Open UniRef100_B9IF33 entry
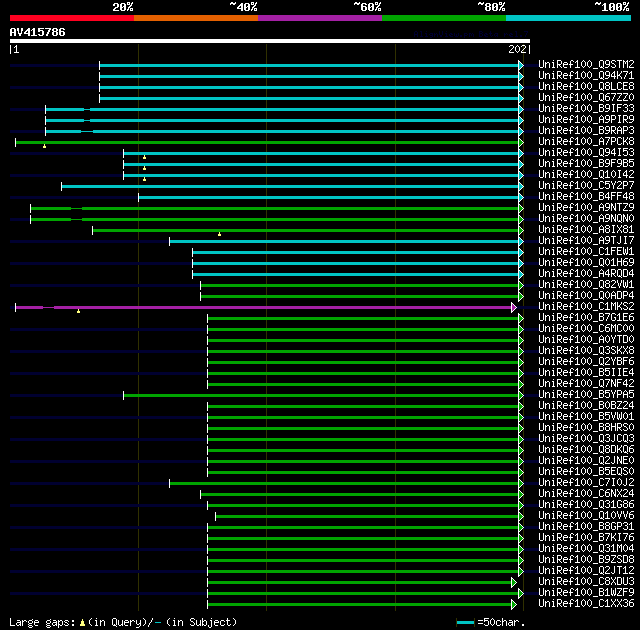The image size is (640, 630). tap(586, 109)
